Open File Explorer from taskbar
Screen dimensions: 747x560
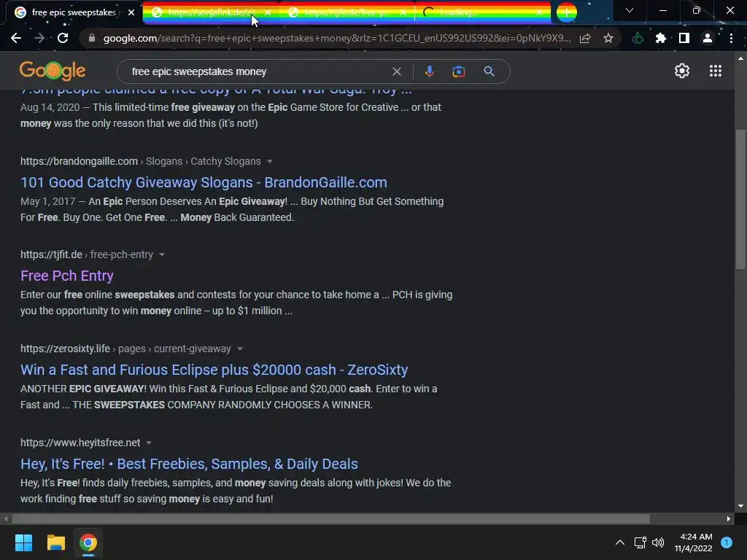(55, 542)
